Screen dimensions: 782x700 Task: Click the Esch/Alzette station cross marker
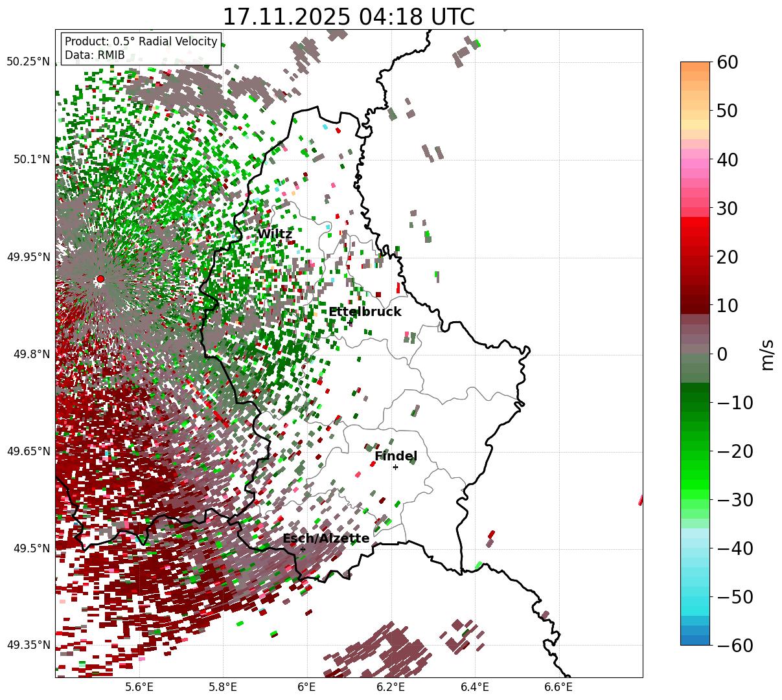tap(303, 549)
